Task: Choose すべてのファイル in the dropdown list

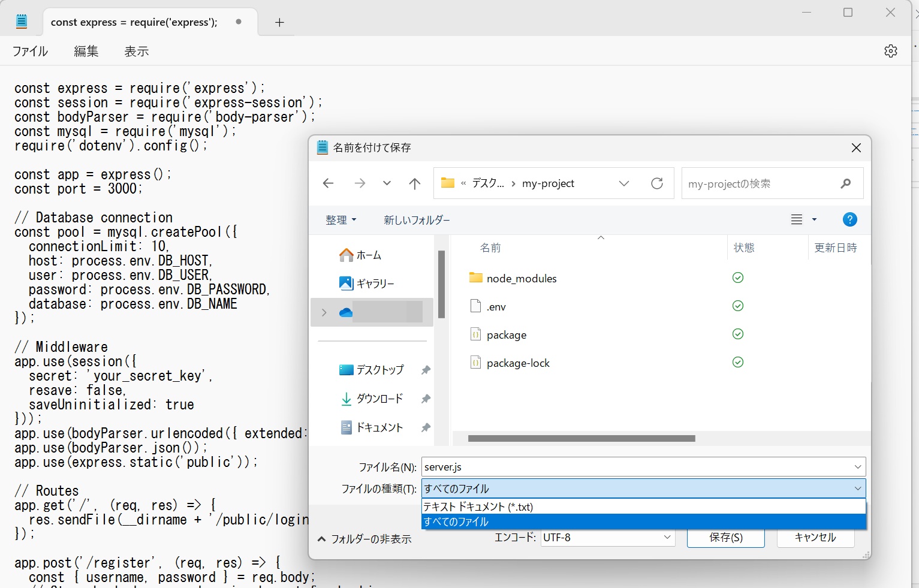Action: point(644,521)
